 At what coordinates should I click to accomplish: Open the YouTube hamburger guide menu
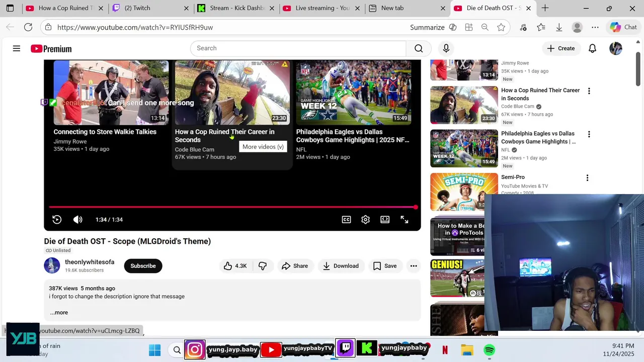(17, 48)
